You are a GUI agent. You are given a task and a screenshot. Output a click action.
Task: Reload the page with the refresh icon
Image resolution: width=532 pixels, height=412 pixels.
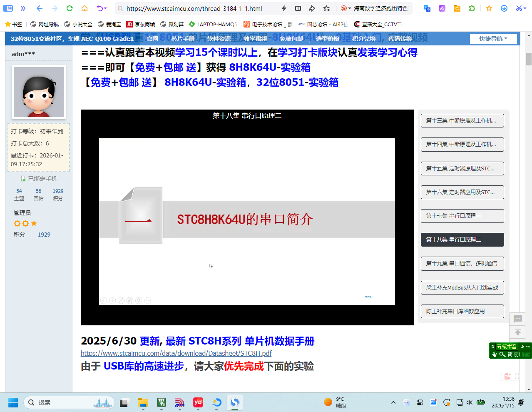tap(69, 8)
